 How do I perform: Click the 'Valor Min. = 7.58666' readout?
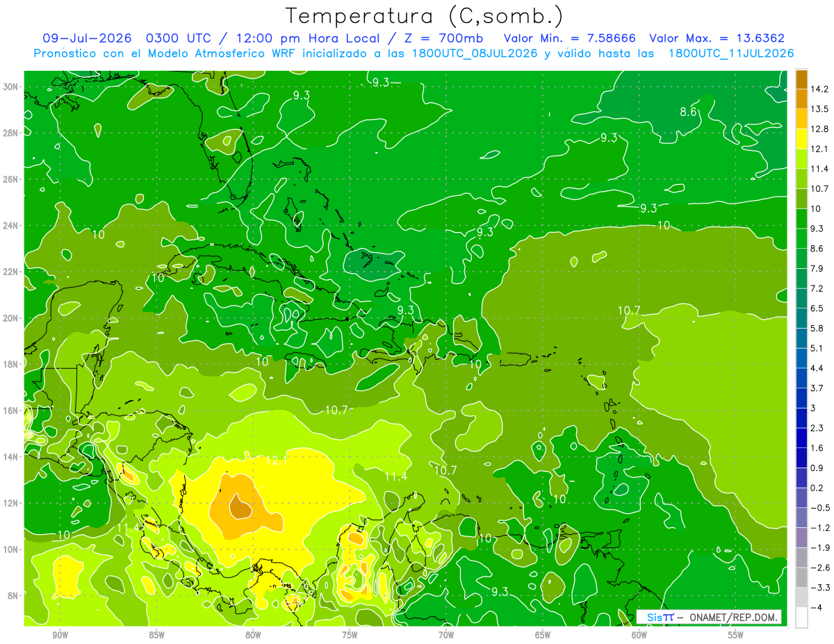571,38
